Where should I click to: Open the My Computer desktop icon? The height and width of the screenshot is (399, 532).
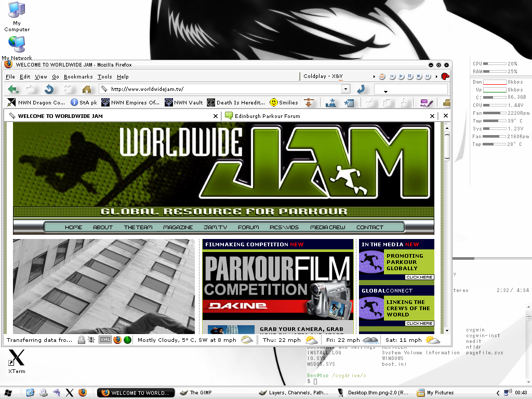[17, 17]
